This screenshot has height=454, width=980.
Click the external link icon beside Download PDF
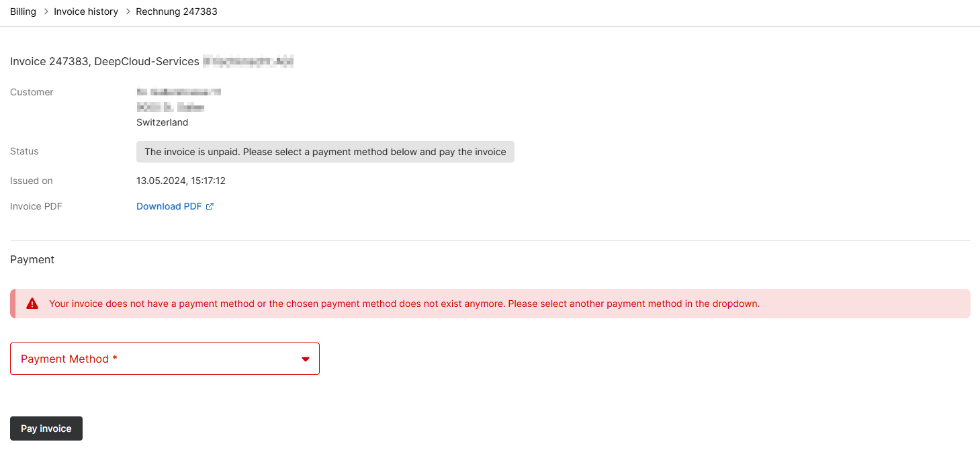pyautogui.click(x=210, y=207)
